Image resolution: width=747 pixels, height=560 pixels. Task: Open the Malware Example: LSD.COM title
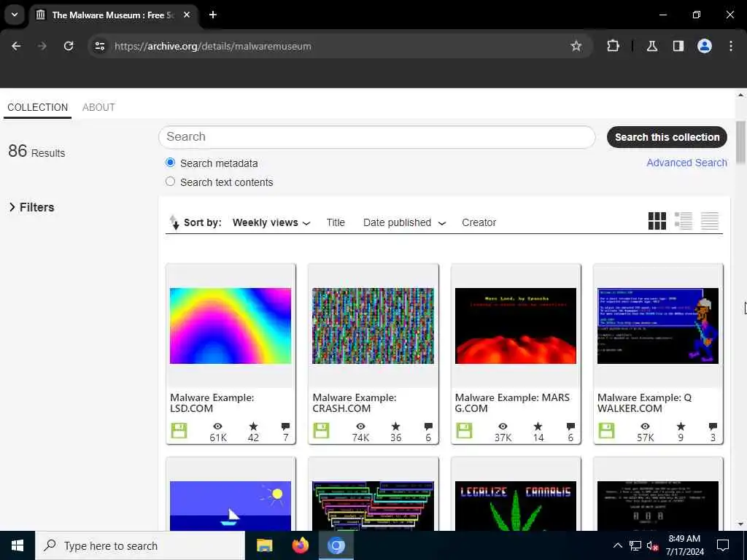(212, 402)
